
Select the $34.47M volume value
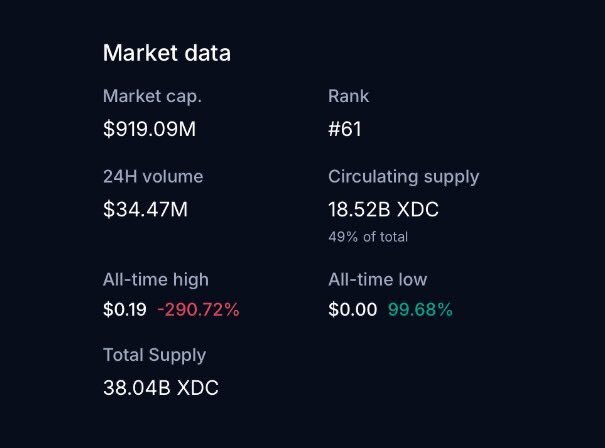pos(145,210)
